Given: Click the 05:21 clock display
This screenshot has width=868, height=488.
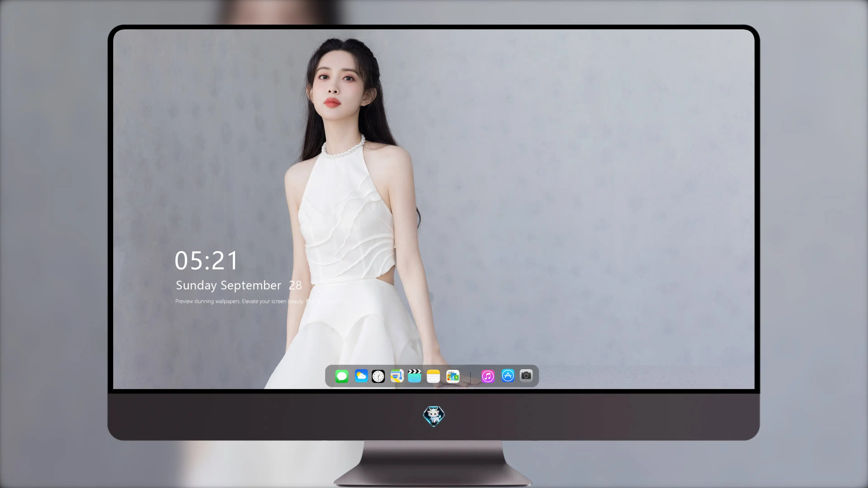Looking at the screenshot, I should pyautogui.click(x=206, y=261).
